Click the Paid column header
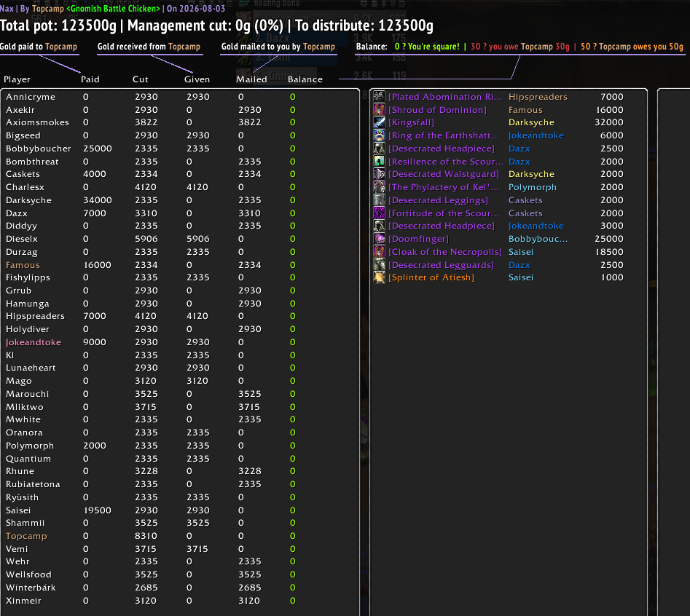Viewport: 690px width, 616px height. pos(90,79)
